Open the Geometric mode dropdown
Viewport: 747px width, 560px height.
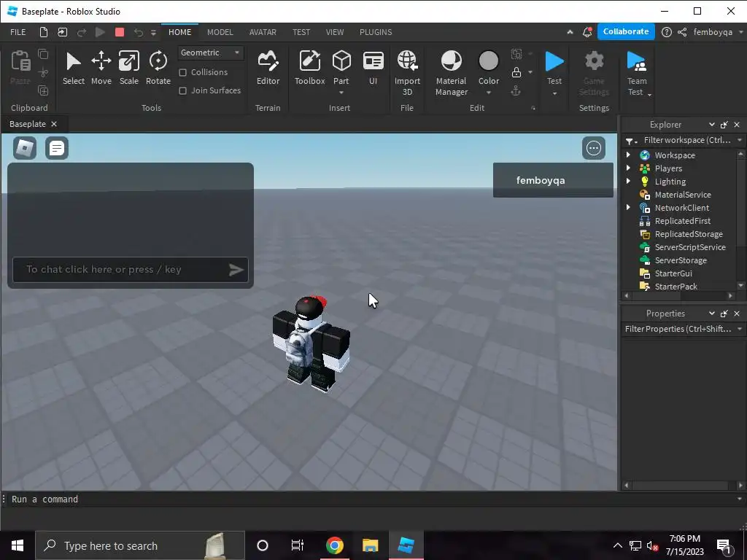[x=211, y=52]
